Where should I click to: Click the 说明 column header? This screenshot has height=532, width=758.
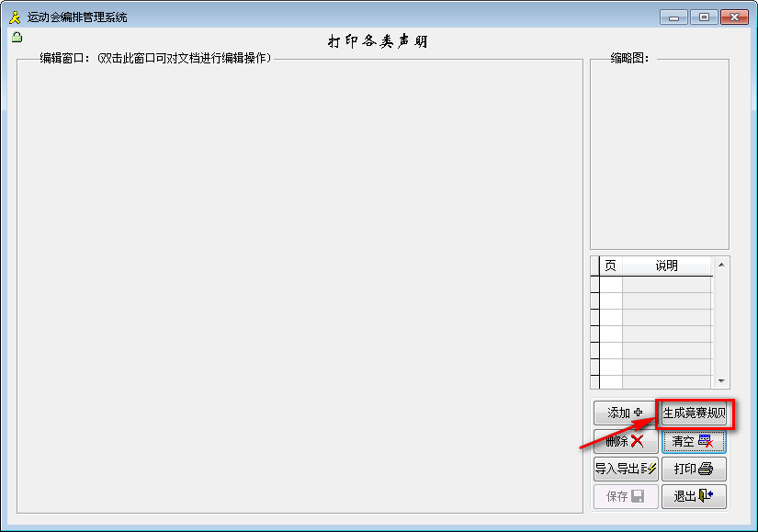666,266
